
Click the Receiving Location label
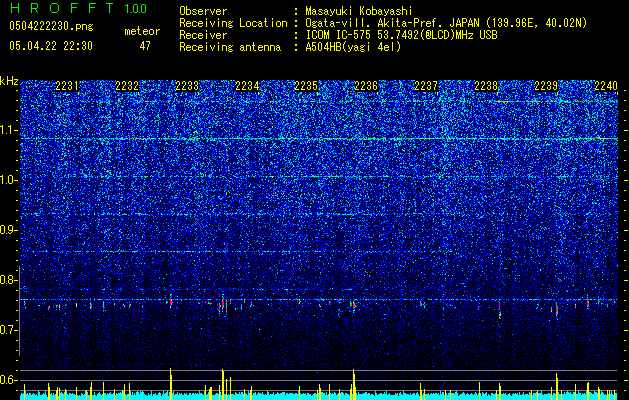pyautogui.click(x=233, y=23)
